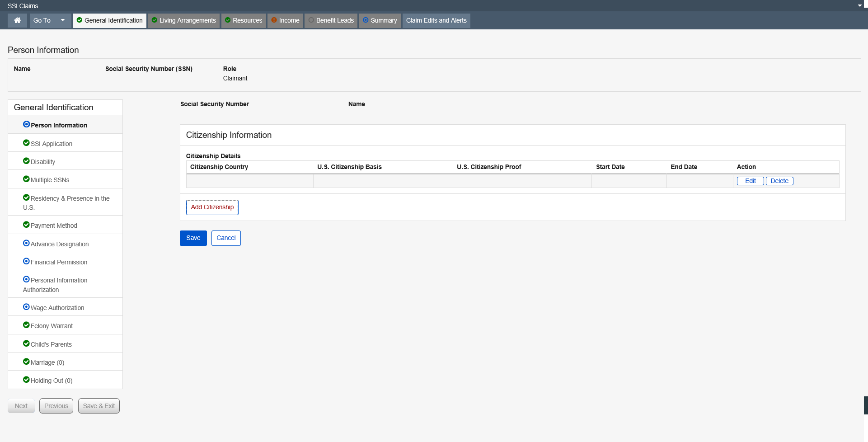Open the Resources tab
Viewport: 868px width, 442px height.
click(x=244, y=20)
